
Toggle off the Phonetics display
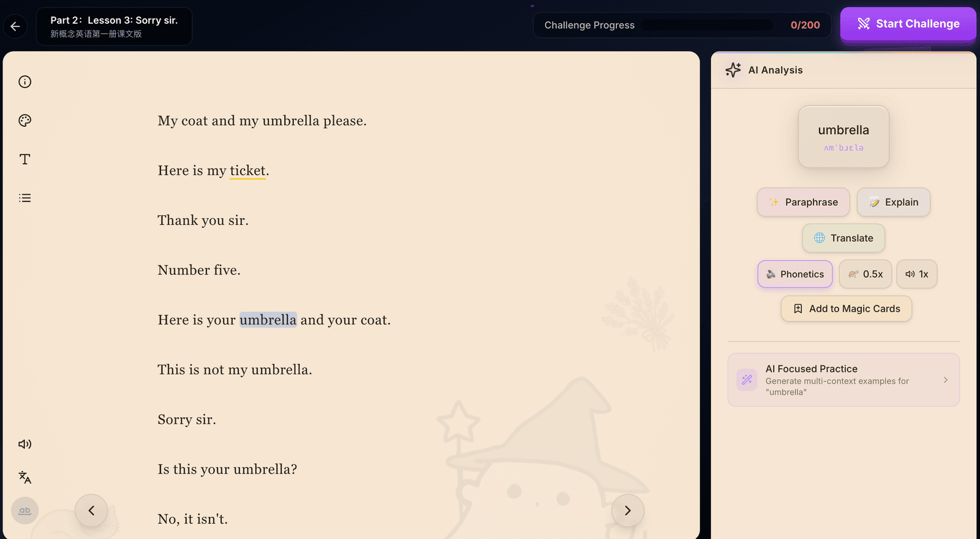(794, 274)
